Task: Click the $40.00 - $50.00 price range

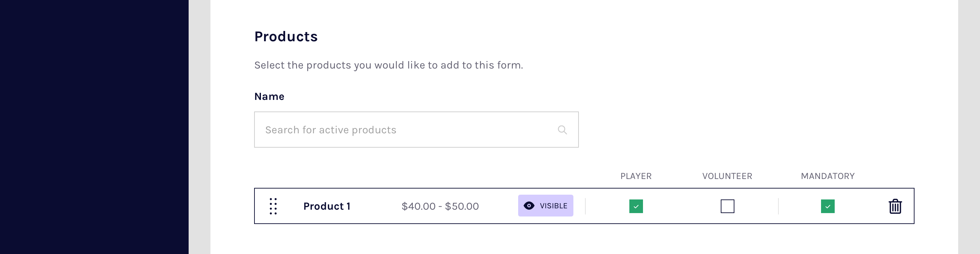Action: [x=440, y=206]
